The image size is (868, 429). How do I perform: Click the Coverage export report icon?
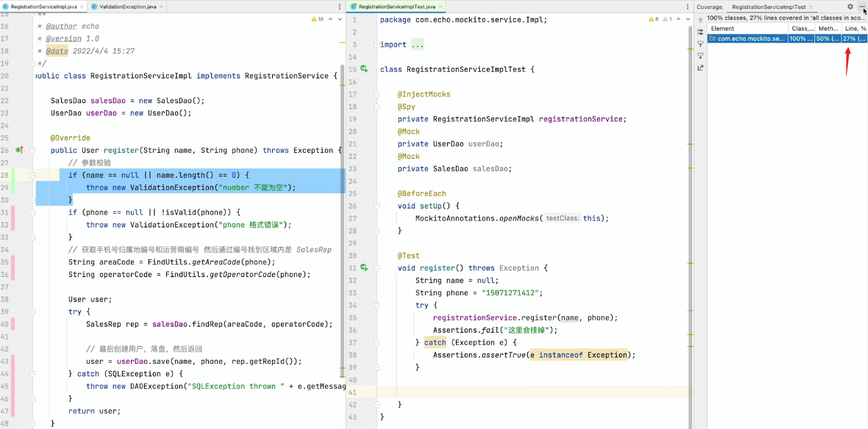(700, 68)
